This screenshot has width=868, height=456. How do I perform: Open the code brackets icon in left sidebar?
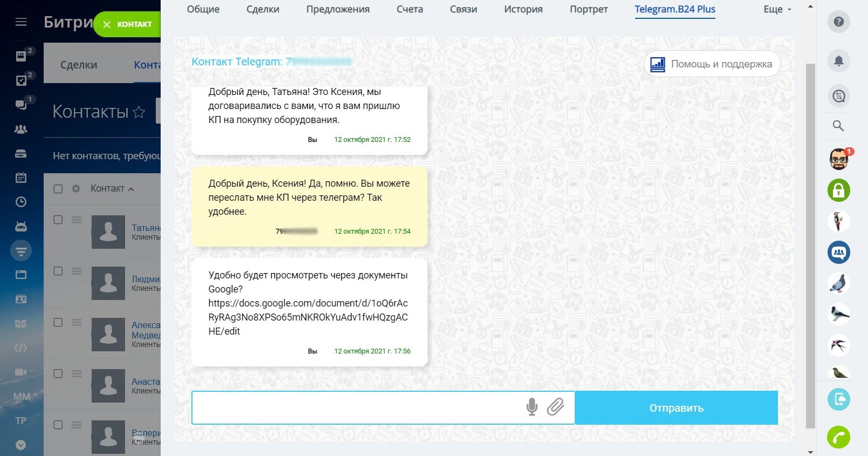pos(21,348)
